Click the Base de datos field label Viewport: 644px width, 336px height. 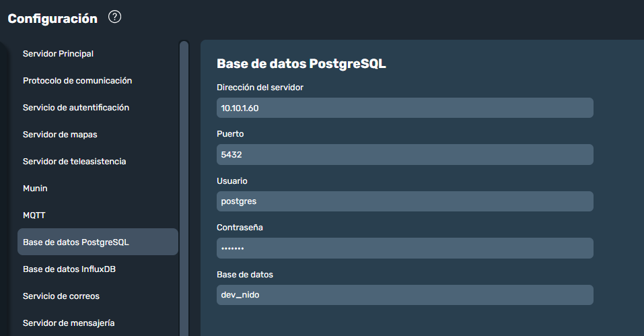245,274
